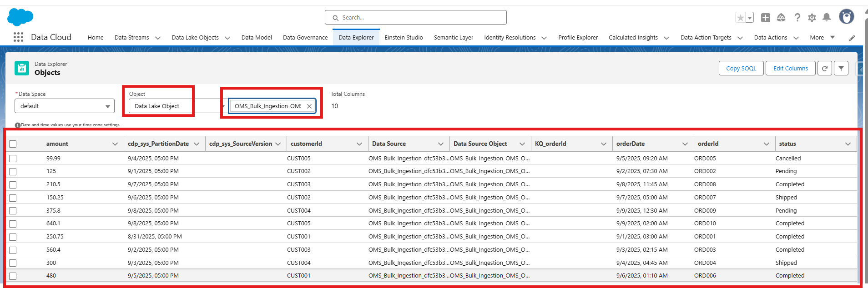This screenshot has height=288, width=868.
Task: Open the App Launcher waffle icon
Action: [18, 37]
